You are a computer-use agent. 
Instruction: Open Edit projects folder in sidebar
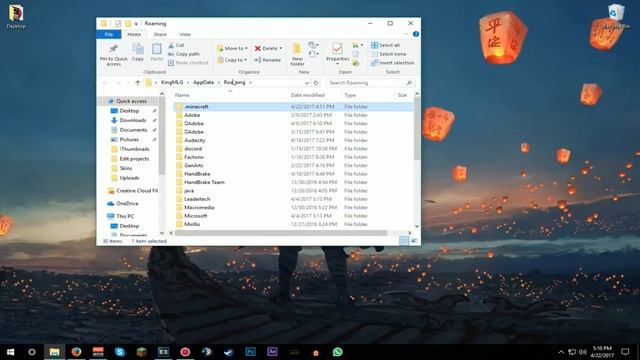coord(134,159)
